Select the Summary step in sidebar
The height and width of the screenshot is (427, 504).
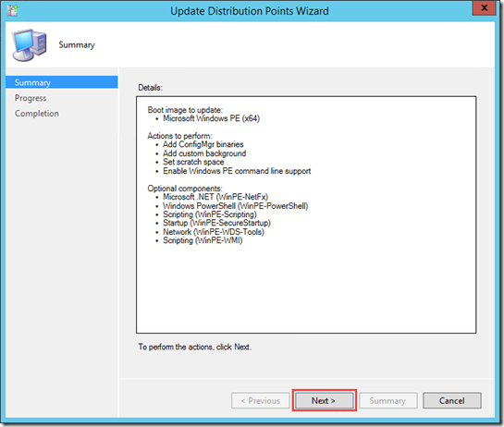tap(62, 82)
